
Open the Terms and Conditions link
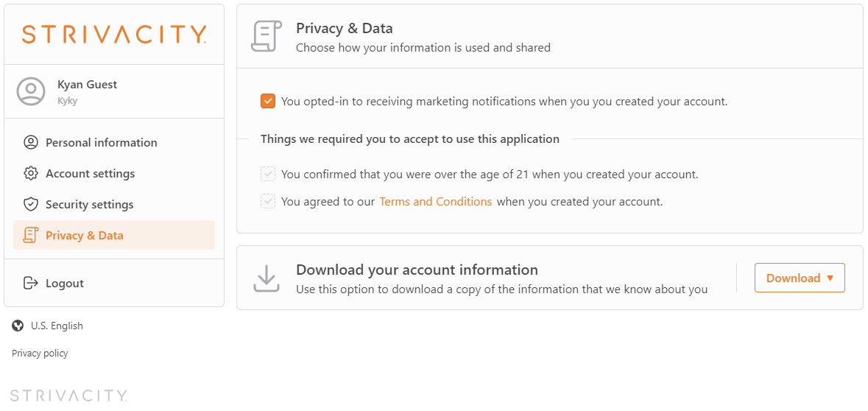tap(436, 202)
